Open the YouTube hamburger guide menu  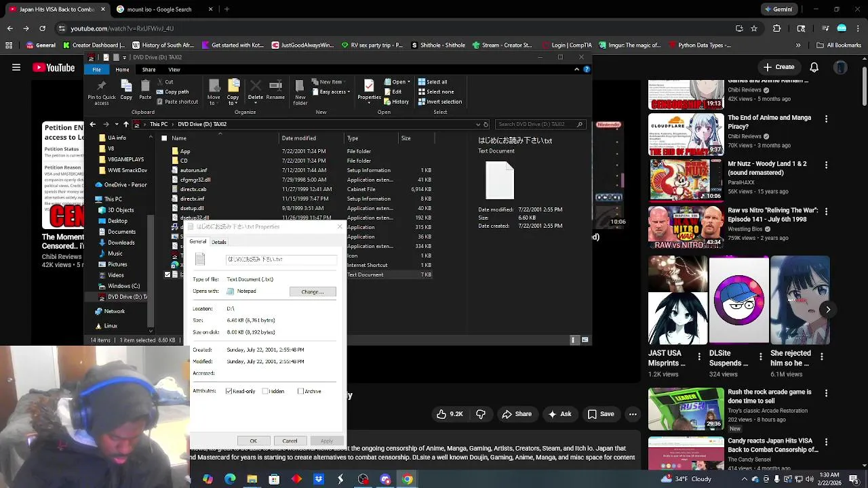tap(16, 67)
